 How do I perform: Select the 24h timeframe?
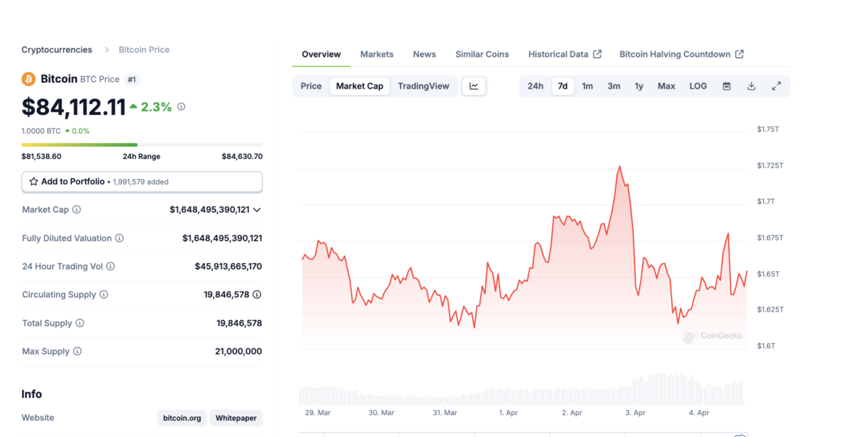tap(535, 86)
